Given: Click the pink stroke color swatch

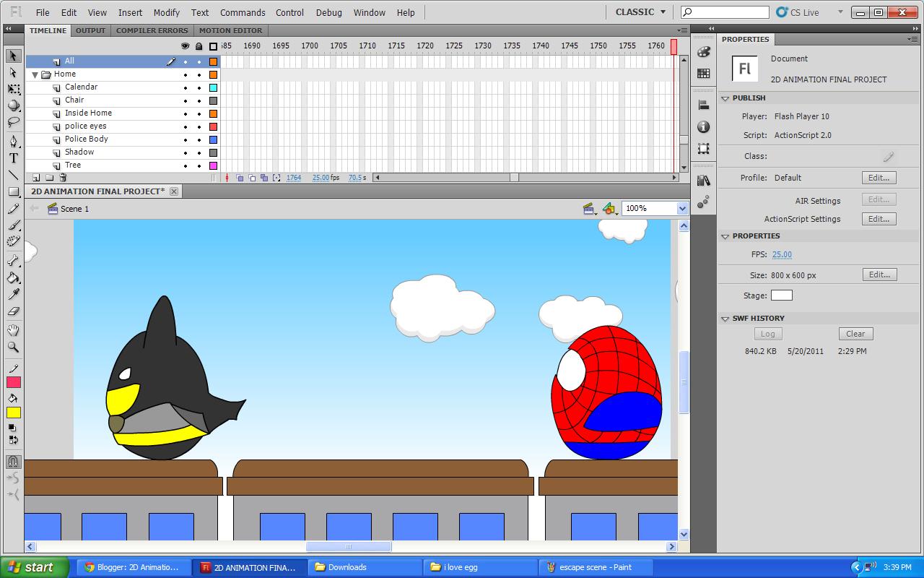Looking at the screenshot, I should (x=14, y=382).
